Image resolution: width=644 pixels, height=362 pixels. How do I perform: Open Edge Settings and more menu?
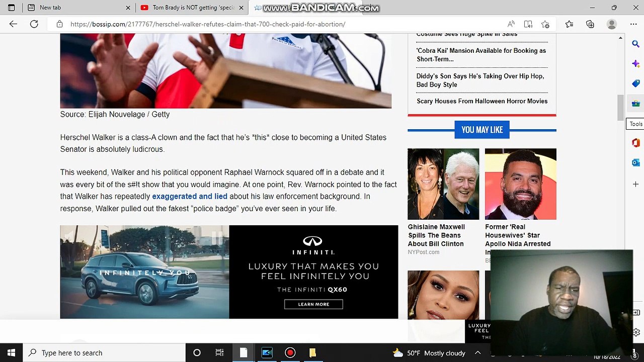(633, 24)
